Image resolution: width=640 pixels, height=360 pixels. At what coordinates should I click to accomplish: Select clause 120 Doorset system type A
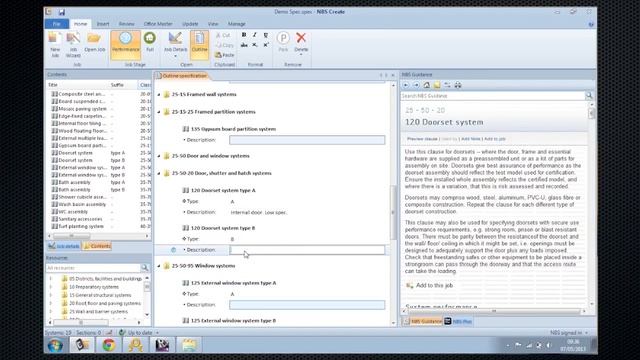tap(223, 190)
